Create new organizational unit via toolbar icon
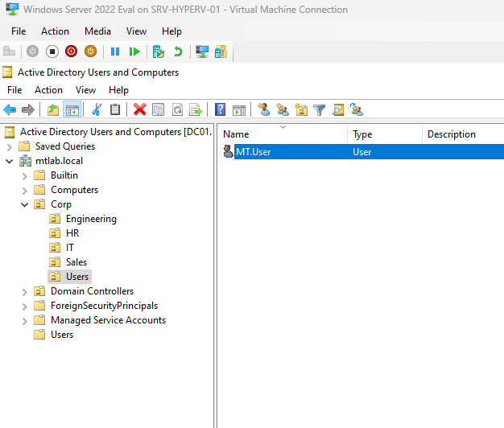The image size is (504, 428). 301,109
